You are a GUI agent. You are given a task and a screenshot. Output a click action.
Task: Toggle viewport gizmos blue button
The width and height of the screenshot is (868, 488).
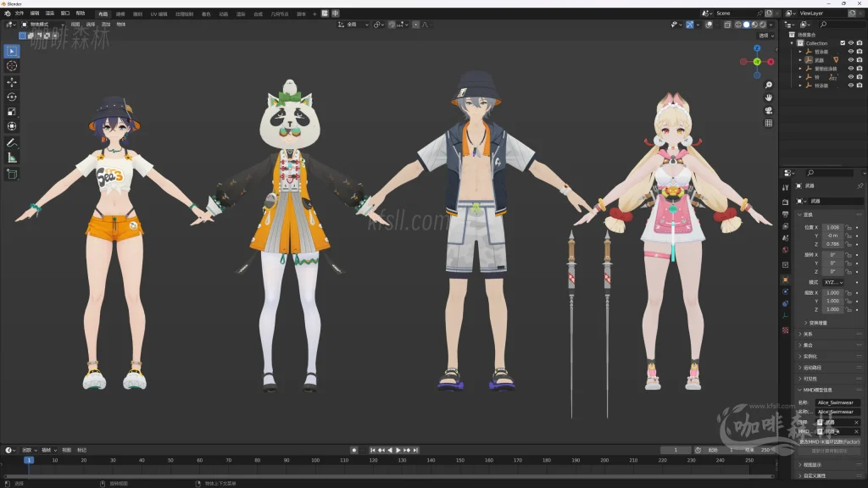tap(690, 25)
